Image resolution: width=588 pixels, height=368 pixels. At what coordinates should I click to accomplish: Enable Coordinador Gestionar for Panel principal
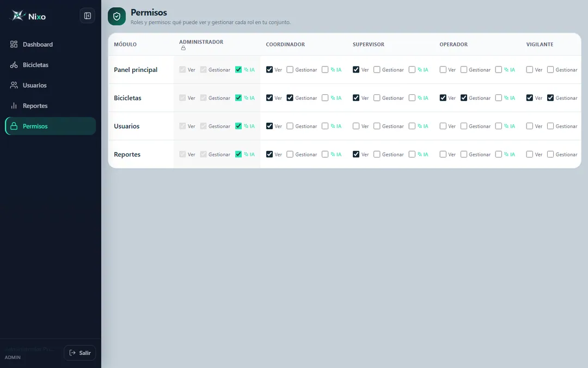(x=290, y=69)
